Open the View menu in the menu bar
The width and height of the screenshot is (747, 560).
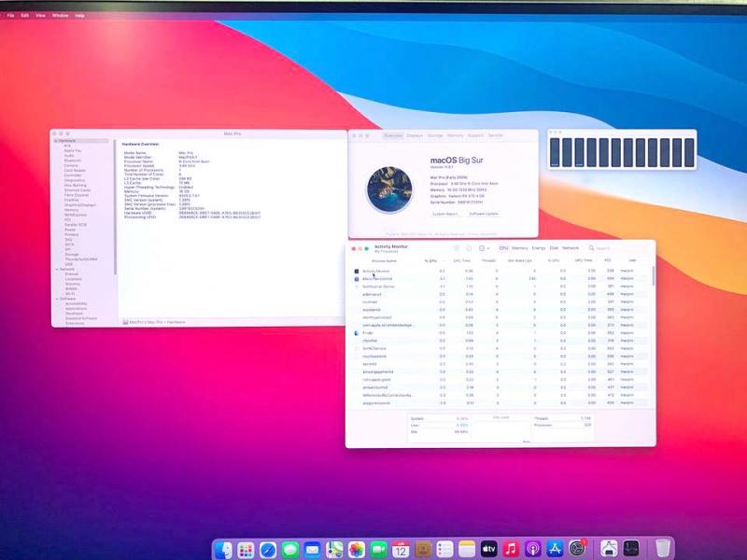point(40,15)
